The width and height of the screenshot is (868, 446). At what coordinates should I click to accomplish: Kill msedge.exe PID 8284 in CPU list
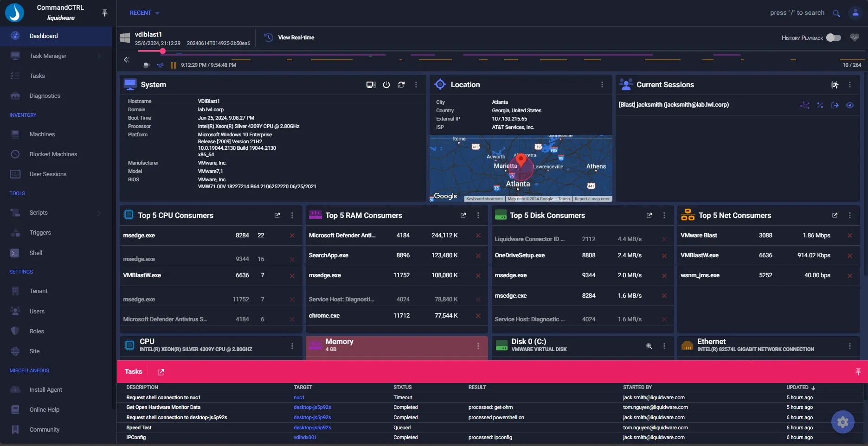point(292,236)
